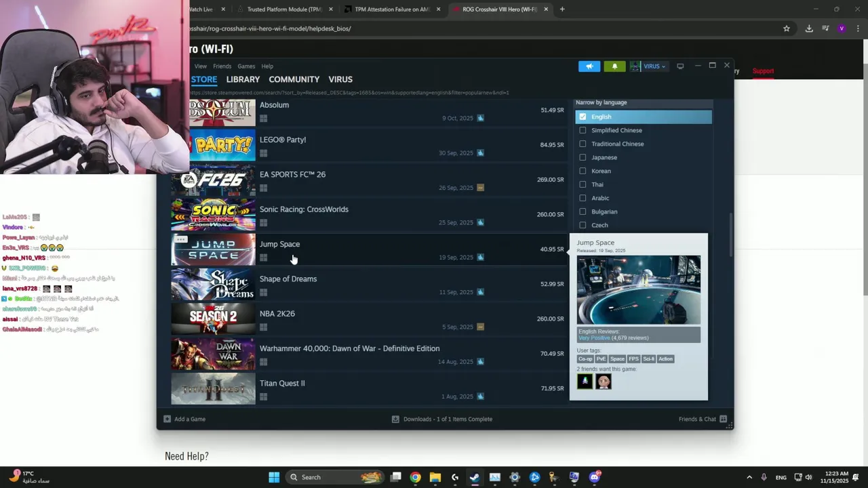Click the Windows platform icon under Jump Space
The width and height of the screenshot is (868, 488).
pos(263,258)
